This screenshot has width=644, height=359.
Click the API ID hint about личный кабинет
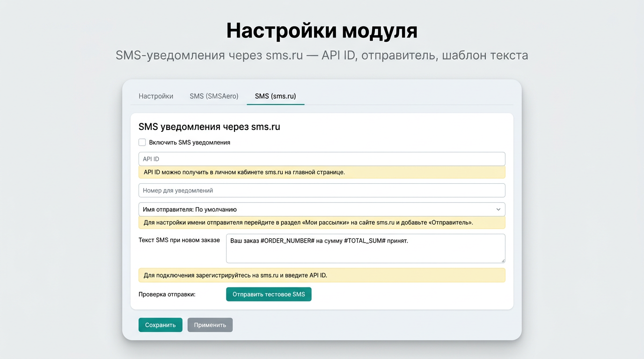(322, 172)
